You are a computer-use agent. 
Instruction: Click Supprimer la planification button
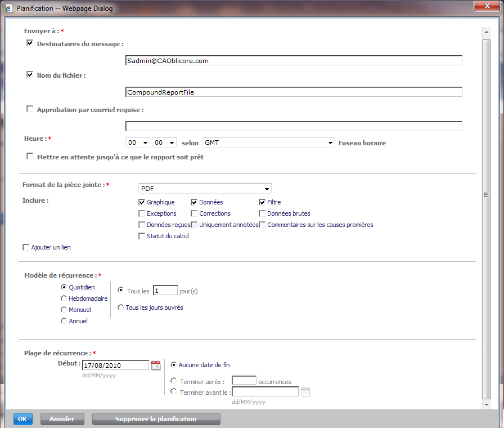(x=156, y=419)
